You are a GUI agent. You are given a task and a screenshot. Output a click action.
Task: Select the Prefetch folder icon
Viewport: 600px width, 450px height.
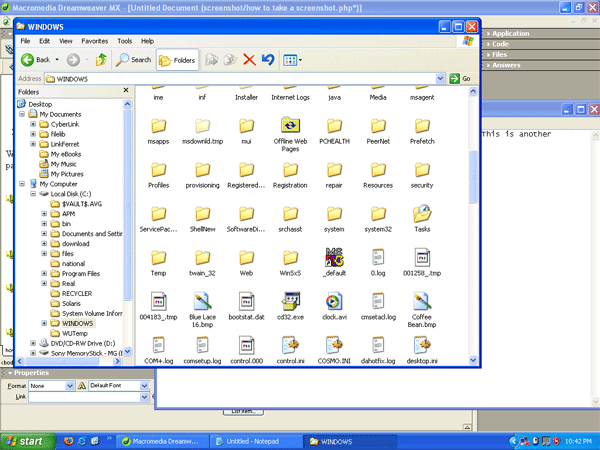[x=422, y=126]
